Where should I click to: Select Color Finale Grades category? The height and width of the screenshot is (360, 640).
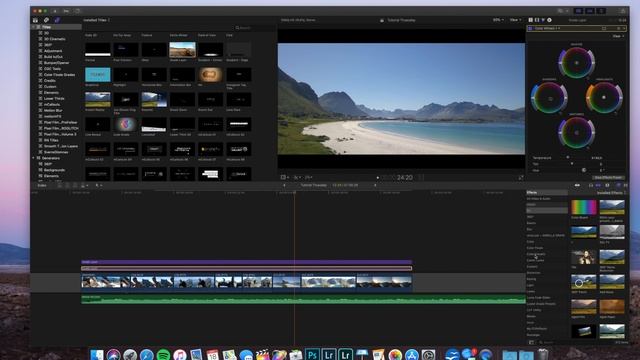[59, 75]
